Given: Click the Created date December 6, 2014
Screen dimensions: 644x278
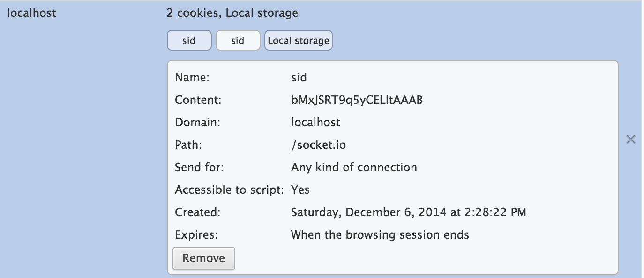Looking at the screenshot, I should [408, 212].
